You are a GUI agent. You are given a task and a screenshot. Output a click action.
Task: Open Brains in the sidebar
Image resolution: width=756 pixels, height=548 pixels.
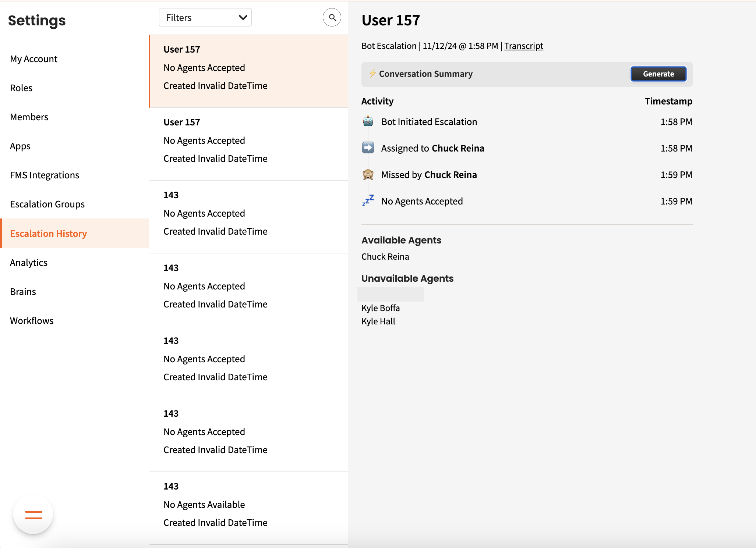pos(23,292)
